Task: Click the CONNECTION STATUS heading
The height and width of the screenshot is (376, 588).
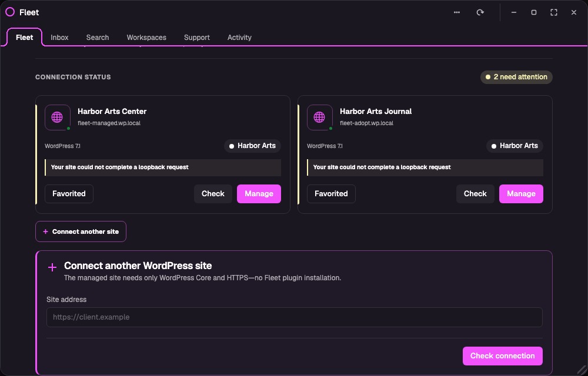Action: pos(73,77)
